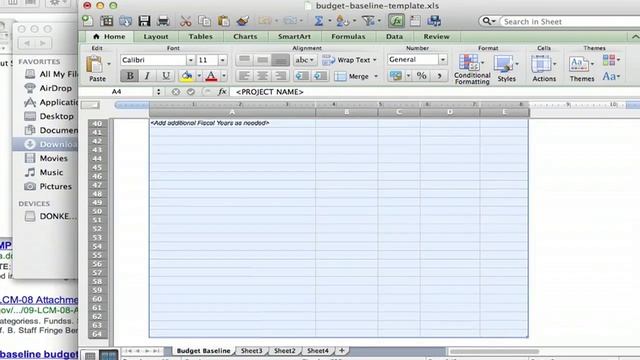Viewport: 640px width, 360px height.
Task: Select the Sheet3 worksheet tab
Action: point(251,351)
